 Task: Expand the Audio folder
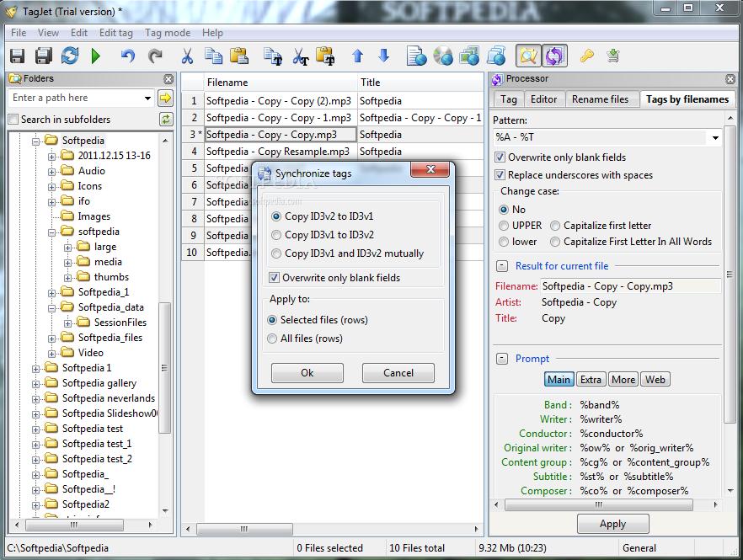coord(51,172)
